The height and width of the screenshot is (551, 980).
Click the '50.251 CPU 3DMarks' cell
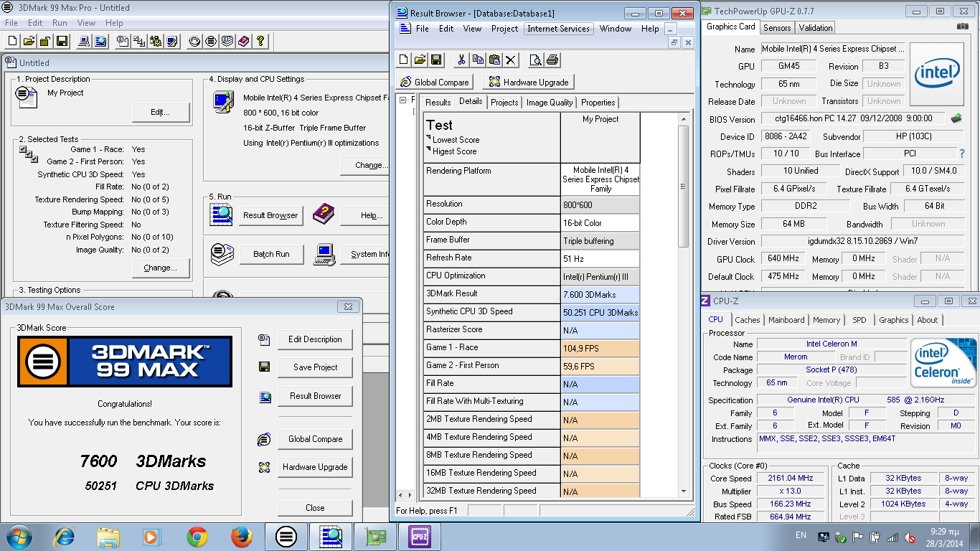600,312
